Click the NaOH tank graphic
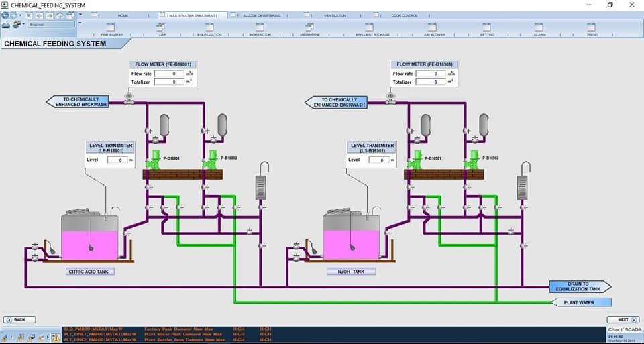Image resolution: width=644 pixels, height=344 pixels. [352, 235]
